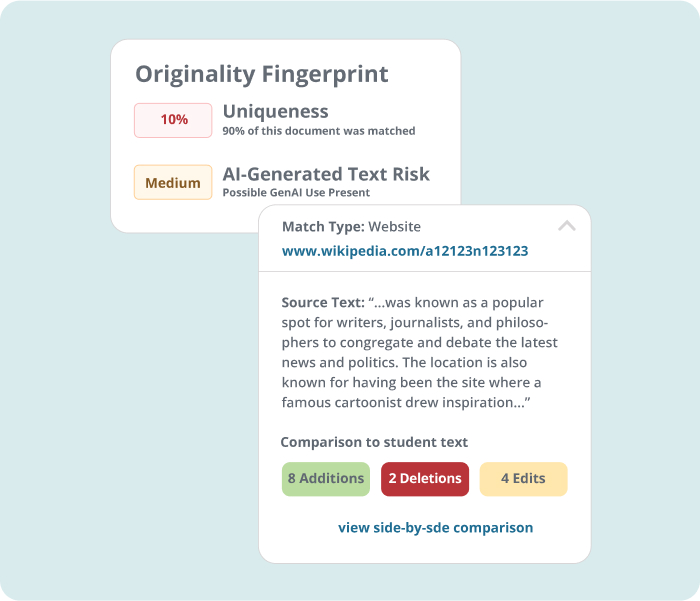Select the 4 Edits badge
Screen dimensions: 700x601
[x=523, y=479]
